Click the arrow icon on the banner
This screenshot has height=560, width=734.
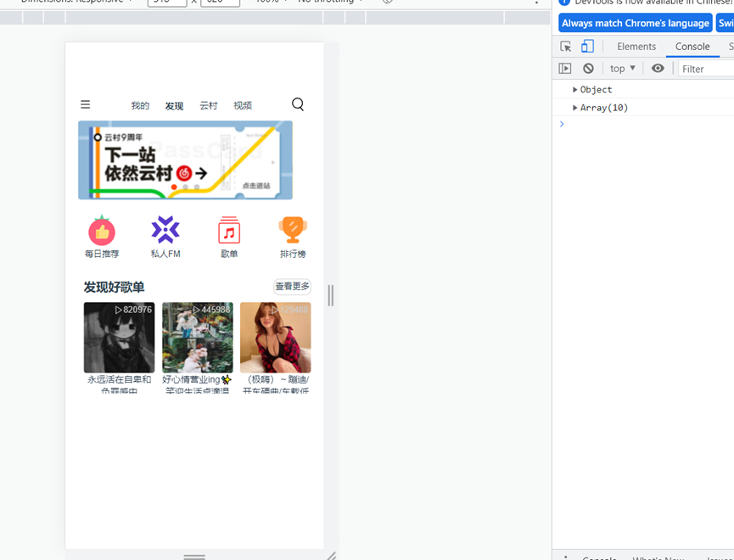201,174
